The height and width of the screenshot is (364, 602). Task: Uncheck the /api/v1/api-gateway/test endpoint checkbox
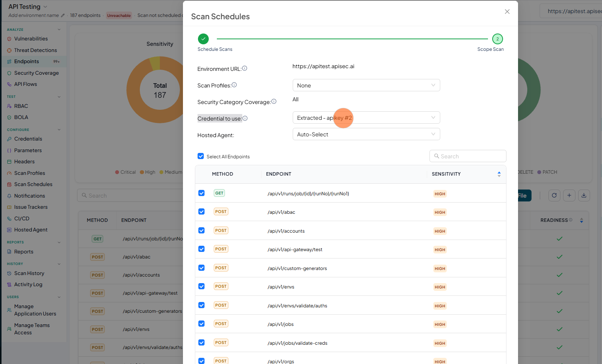(201, 249)
